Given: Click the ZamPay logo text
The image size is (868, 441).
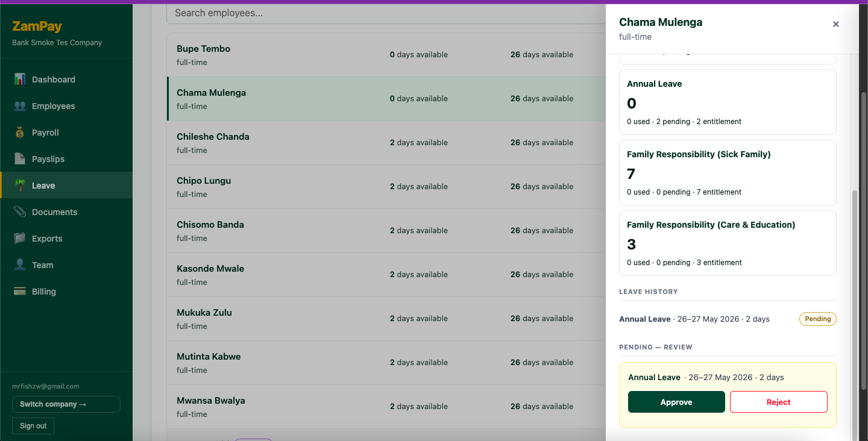Looking at the screenshot, I should point(37,27).
